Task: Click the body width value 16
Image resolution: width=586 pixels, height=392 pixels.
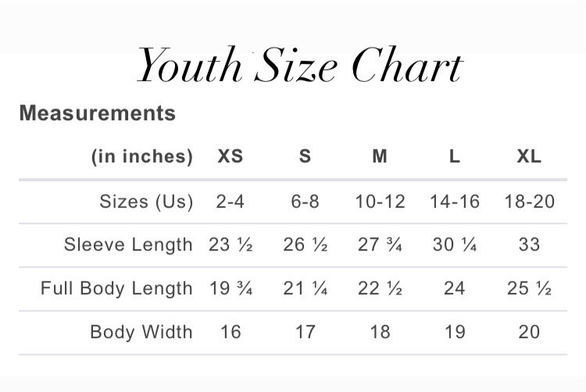Action: 230,332
